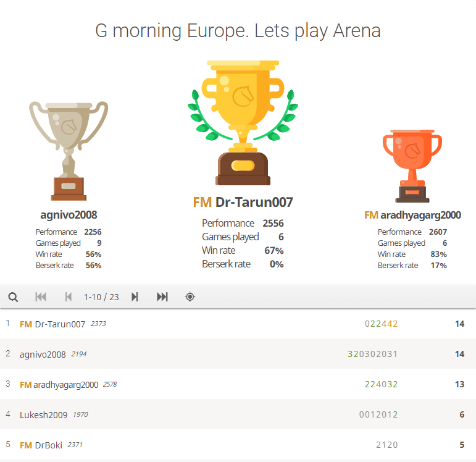Jump to last page of standings

(162, 297)
